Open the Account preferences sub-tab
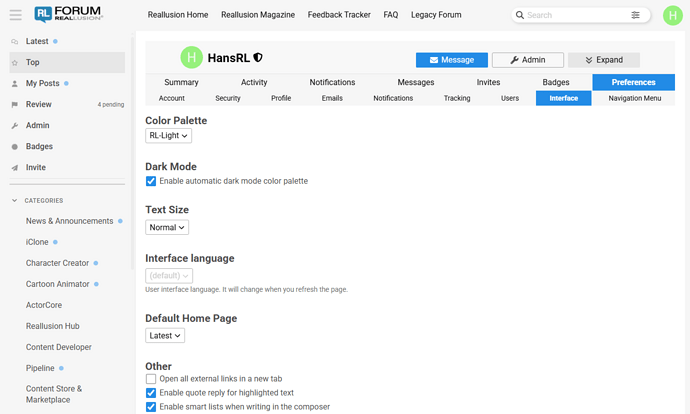 pos(172,98)
